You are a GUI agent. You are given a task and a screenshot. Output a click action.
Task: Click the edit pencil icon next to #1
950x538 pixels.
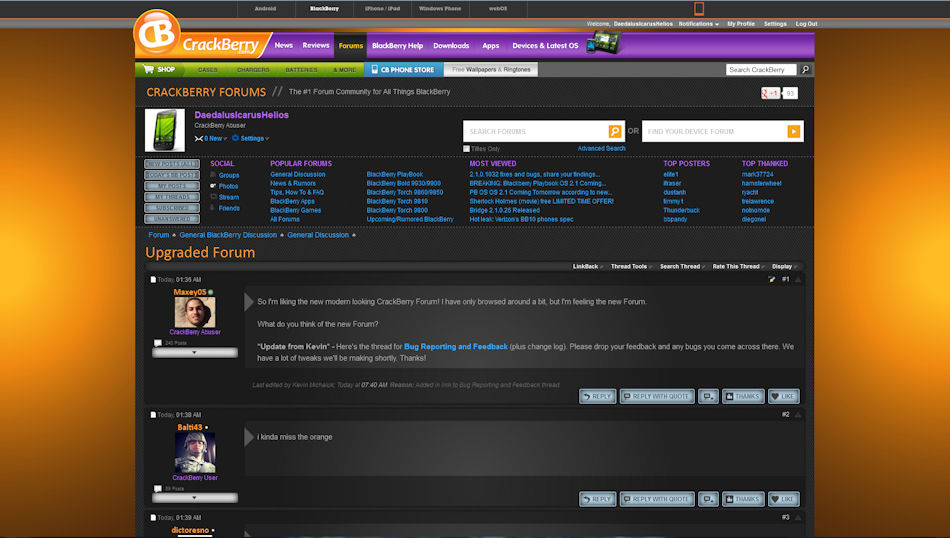coord(771,279)
